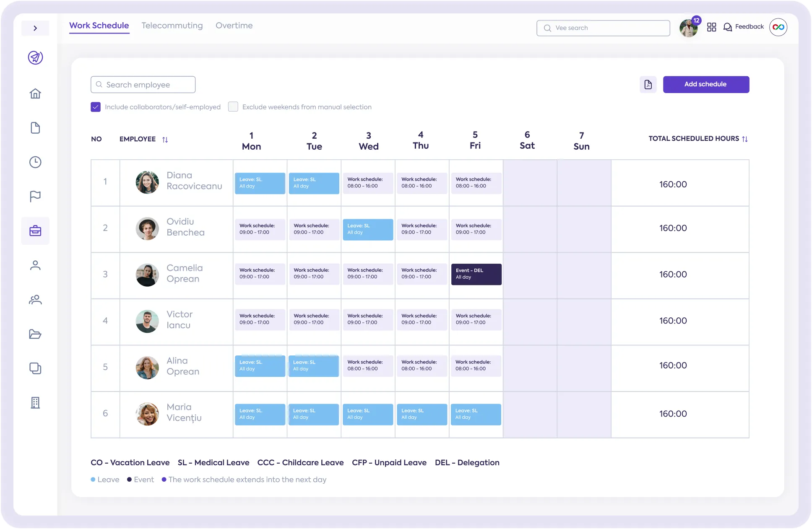Switch to the Overtime tab

(234, 26)
